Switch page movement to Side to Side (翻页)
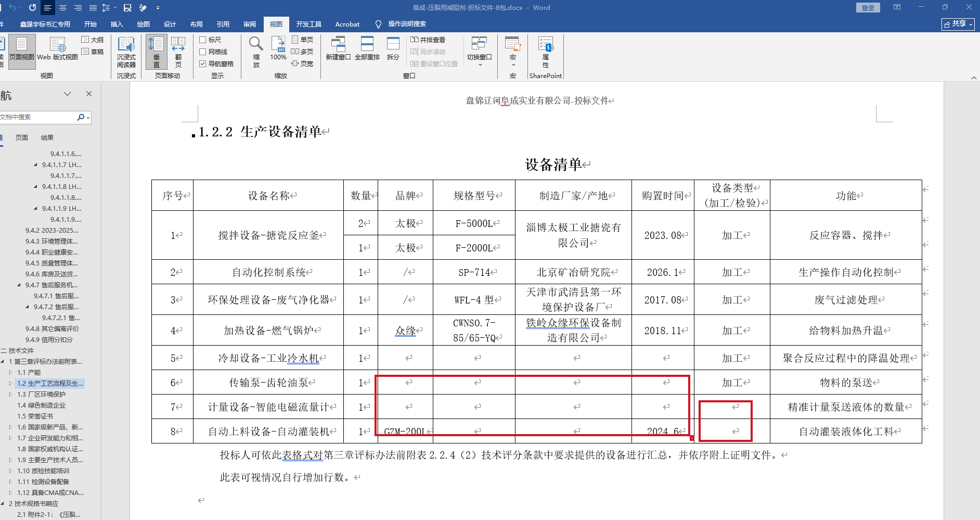Viewport: 980px width, 520px height. (x=178, y=52)
